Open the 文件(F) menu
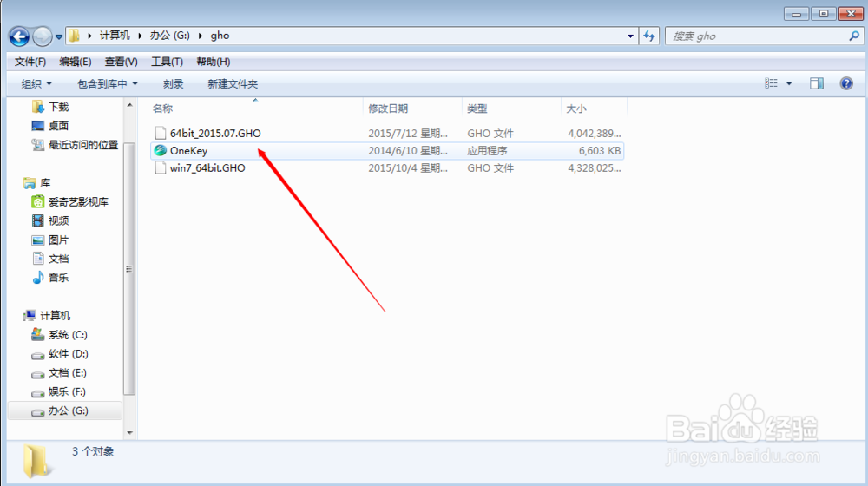Image resolution: width=868 pixels, height=486 pixels. pyautogui.click(x=30, y=62)
